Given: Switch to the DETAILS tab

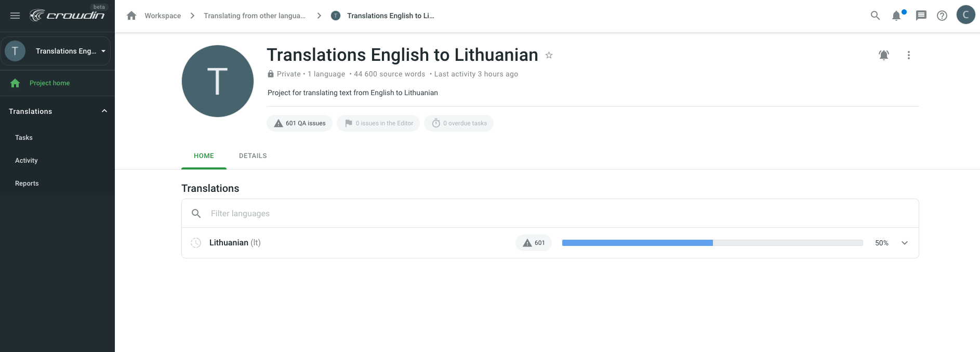Looking at the screenshot, I should point(253,156).
